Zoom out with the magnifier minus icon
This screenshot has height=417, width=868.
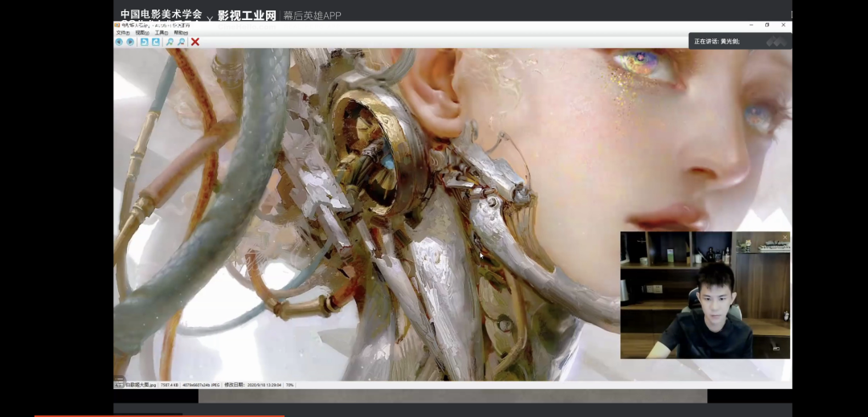click(x=182, y=42)
